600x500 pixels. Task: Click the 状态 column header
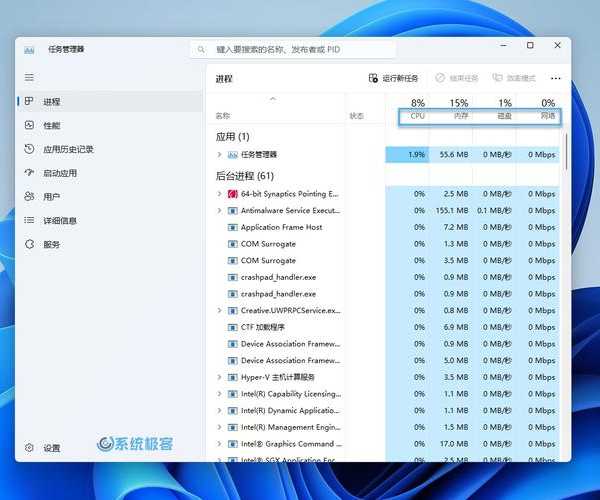[x=357, y=116]
